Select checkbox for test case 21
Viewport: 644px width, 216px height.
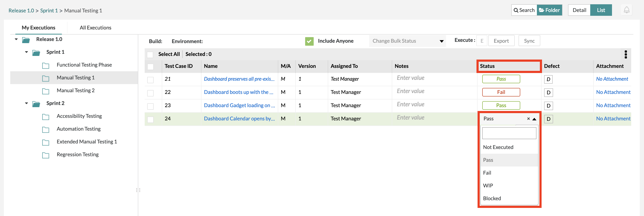tap(150, 80)
